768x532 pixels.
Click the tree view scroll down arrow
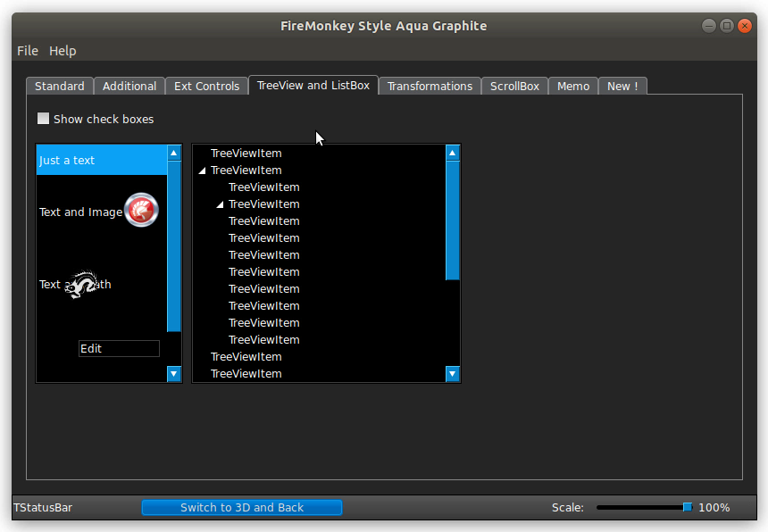pos(453,374)
